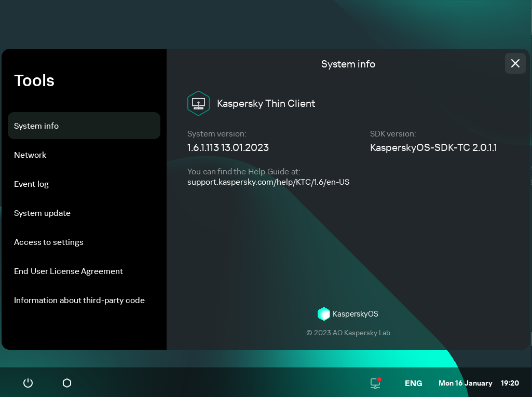View the Event log section

pyautogui.click(x=32, y=184)
